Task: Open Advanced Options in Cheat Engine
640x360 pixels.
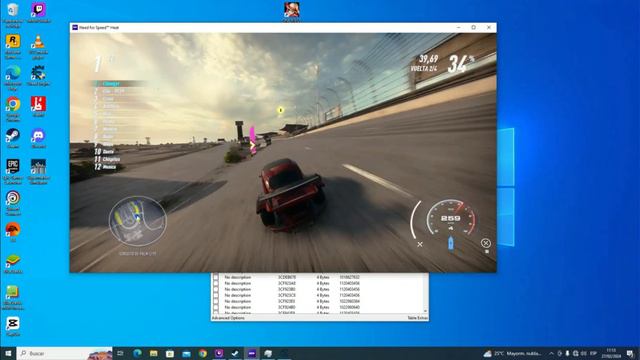Action: coord(228,318)
